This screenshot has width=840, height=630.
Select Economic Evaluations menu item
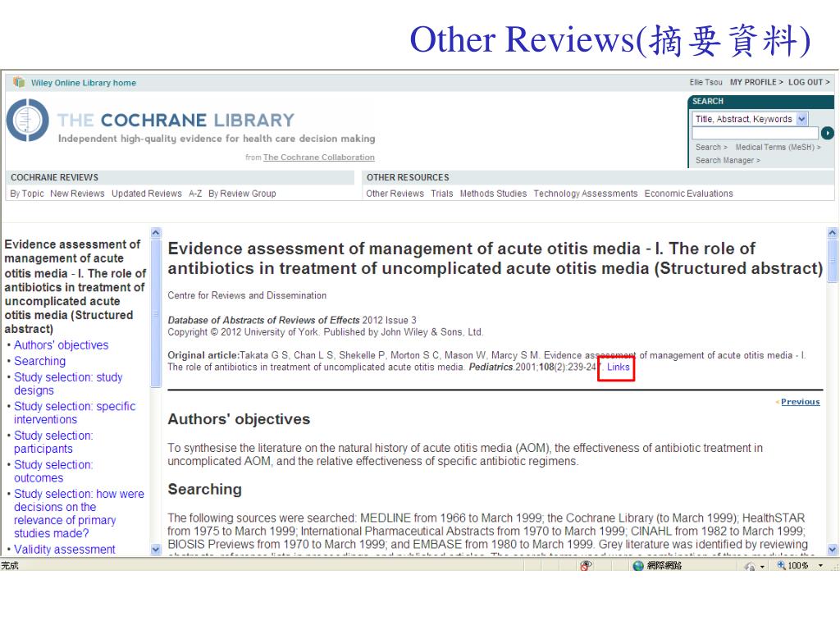click(x=688, y=194)
